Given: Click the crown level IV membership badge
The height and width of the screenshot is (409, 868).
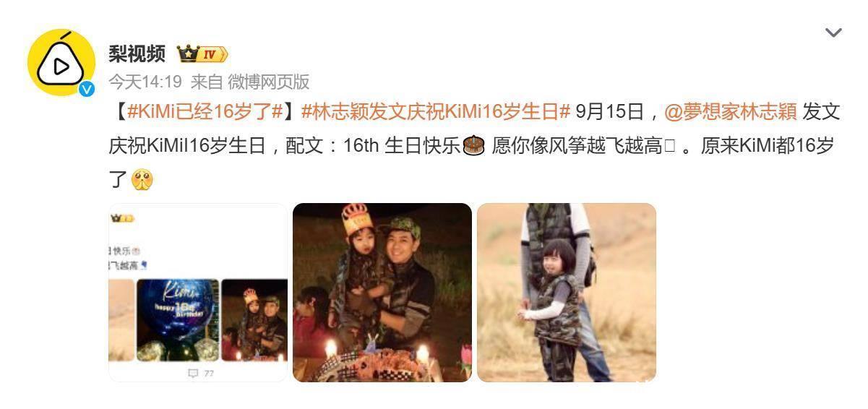Looking at the screenshot, I should coord(202,53).
